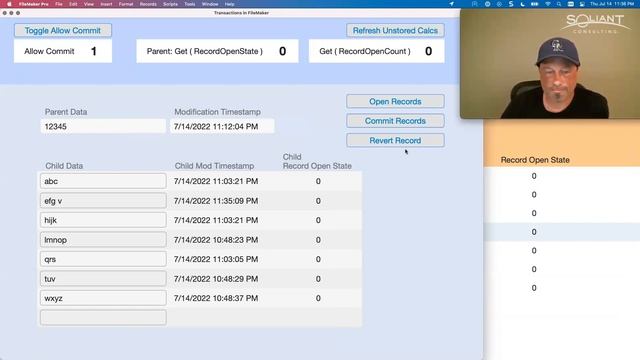
Task: Open the View menu
Action: click(x=89, y=4)
